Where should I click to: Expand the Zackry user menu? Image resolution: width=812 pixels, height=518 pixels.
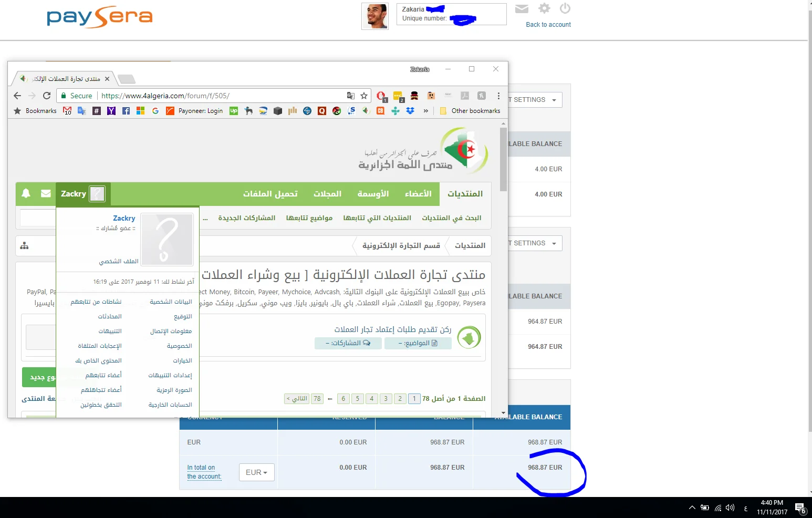click(82, 194)
